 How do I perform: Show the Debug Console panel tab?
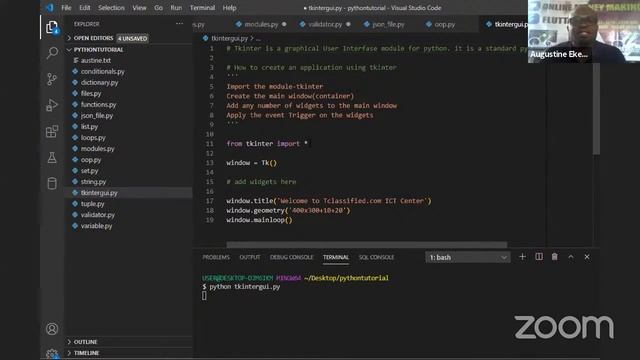pos(291,257)
